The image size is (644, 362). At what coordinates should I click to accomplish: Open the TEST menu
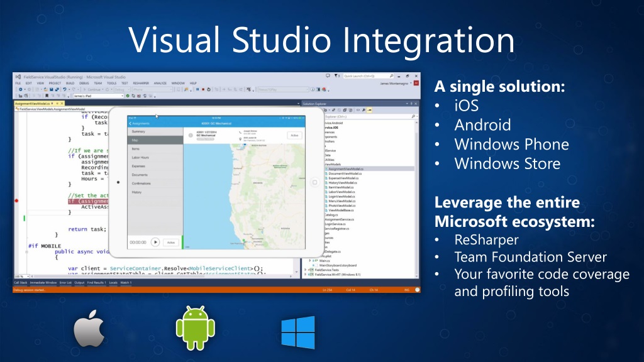(125, 83)
